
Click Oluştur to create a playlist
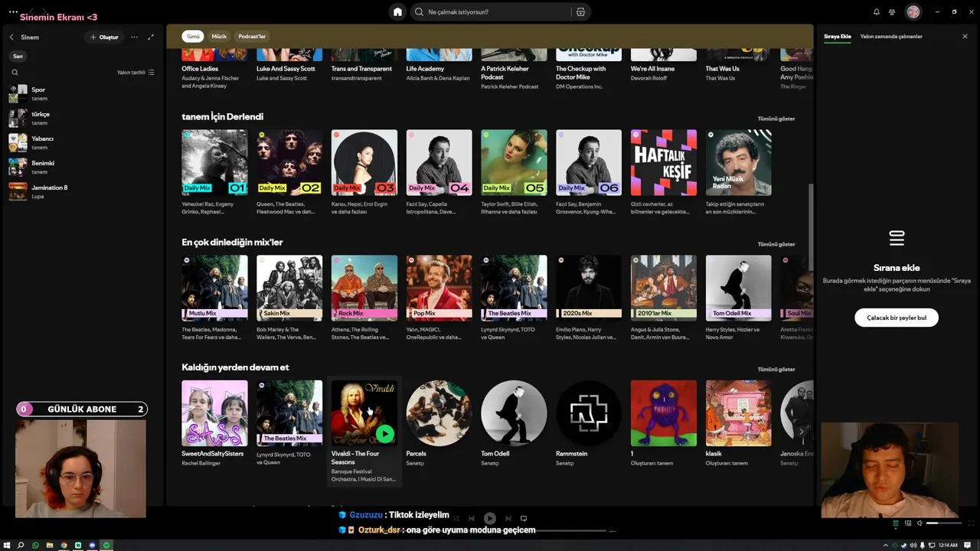tap(105, 37)
